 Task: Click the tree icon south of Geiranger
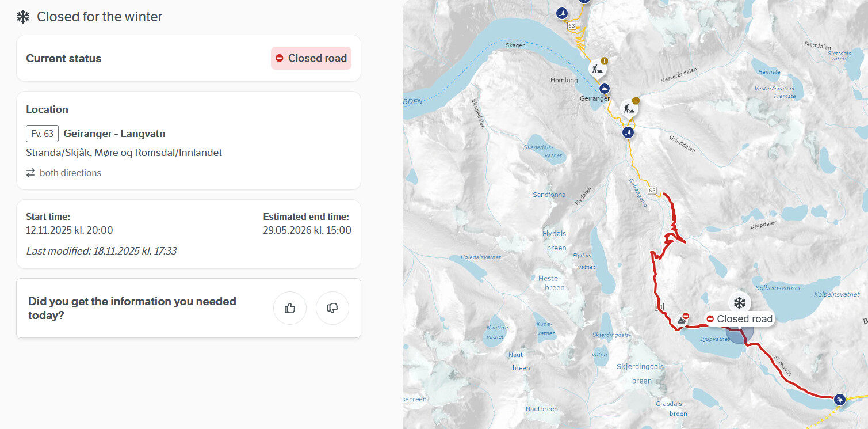click(x=629, y=133)
